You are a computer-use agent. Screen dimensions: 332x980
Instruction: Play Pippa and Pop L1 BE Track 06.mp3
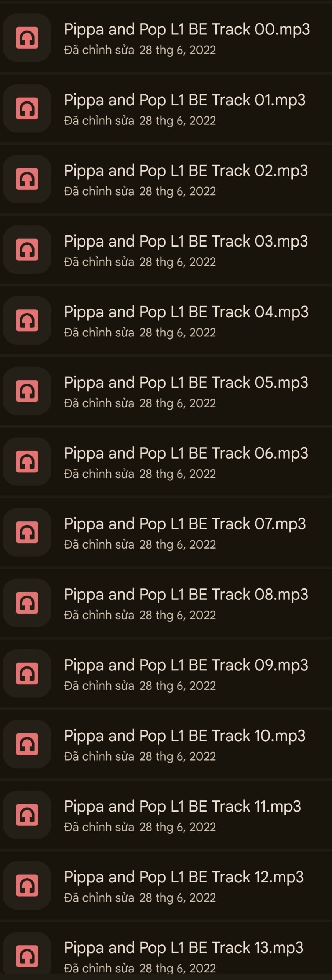186,453
